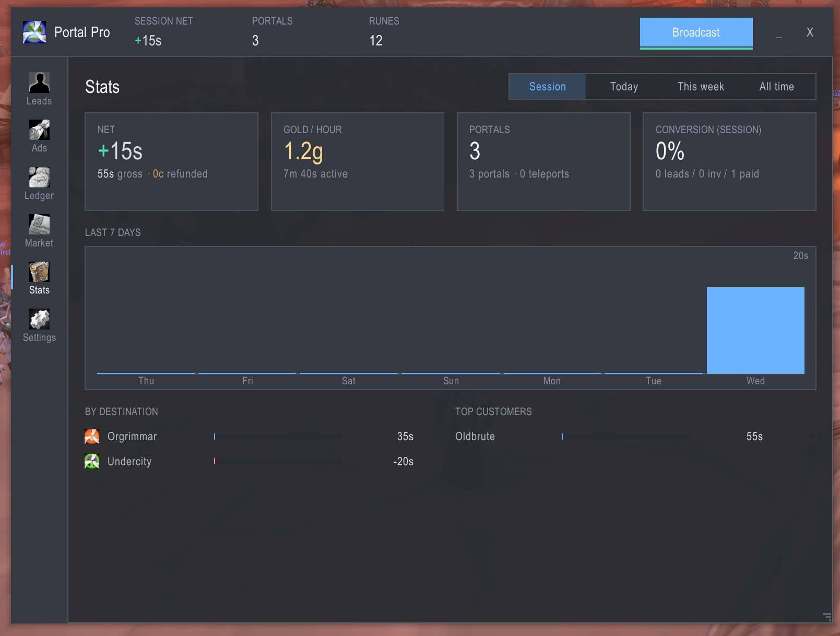Click the Conversion (Session) stat card
Viewport: 840px width, 636px height.
pos(729,162)
